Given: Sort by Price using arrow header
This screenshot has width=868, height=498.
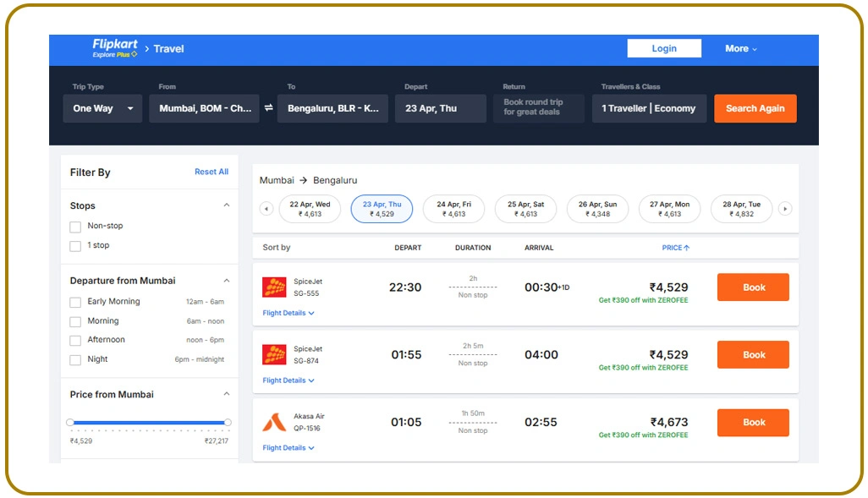Looking at the screenshot, I should [675, 248].
